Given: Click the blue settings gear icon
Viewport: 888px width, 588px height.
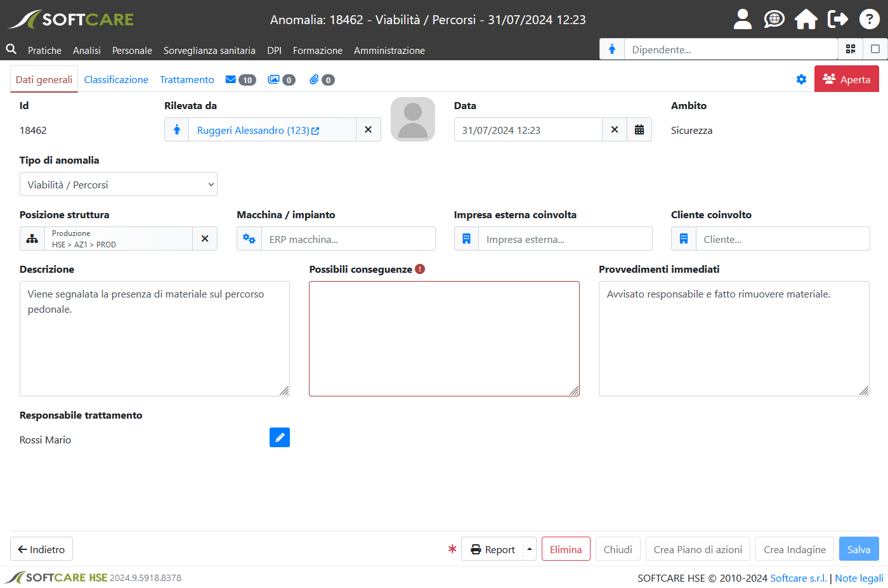Looking at the screenshot, I should 801,80.
